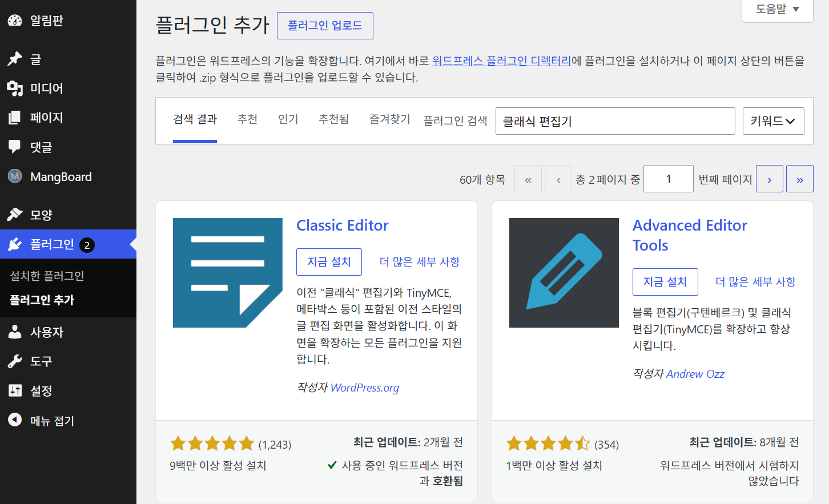The width and height of the screenshot is (829, 504).
Task: Click the MangBoard logo icon
Action: [15, 176]
